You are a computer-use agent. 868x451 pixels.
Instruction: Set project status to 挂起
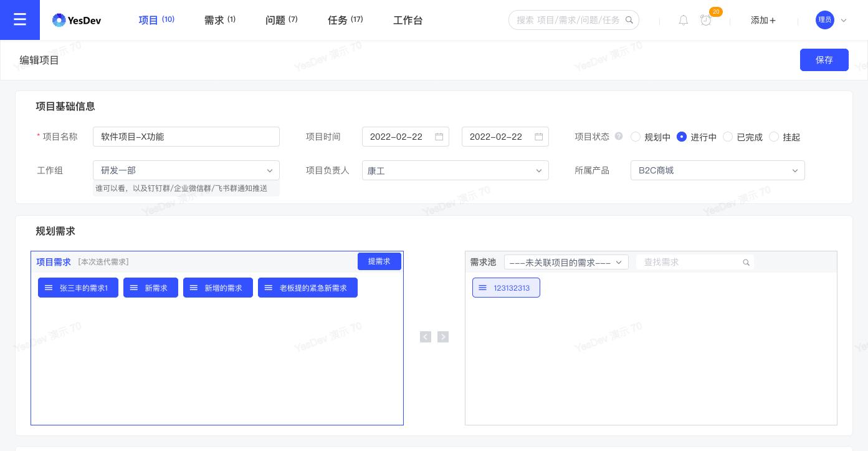(x=774, y=137)
